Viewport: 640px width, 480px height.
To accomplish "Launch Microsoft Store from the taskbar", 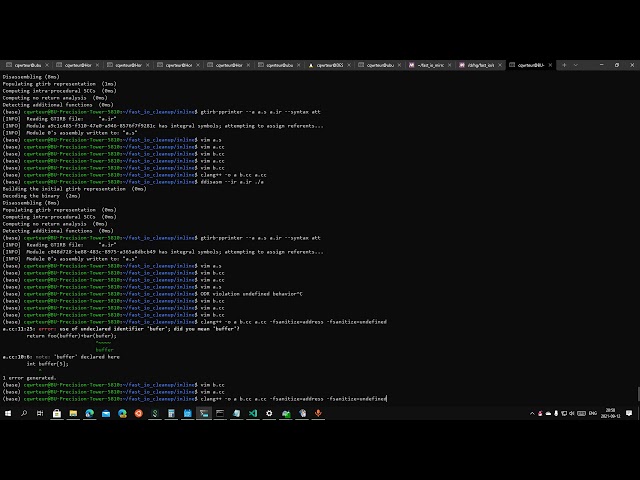I will [57, 413].
